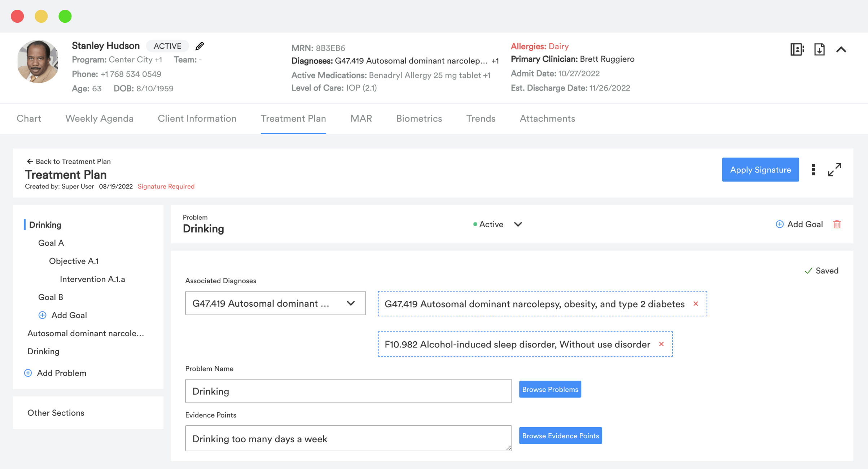Click the download document icon
Screen dimensions: 868x469
pos(819,49)
